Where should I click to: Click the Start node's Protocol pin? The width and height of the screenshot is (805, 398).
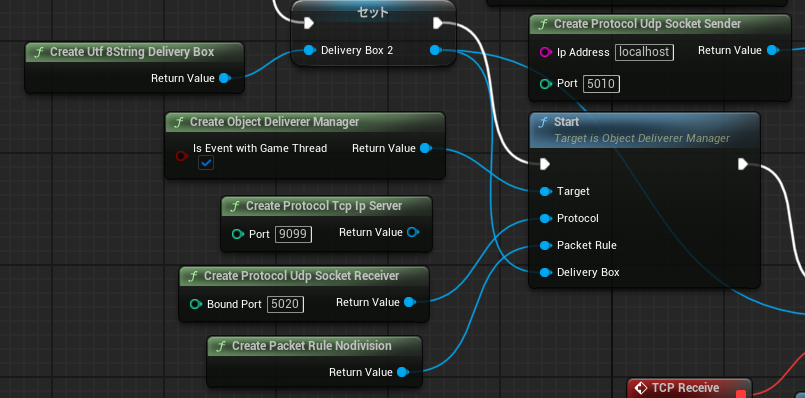tap(546, 219)
